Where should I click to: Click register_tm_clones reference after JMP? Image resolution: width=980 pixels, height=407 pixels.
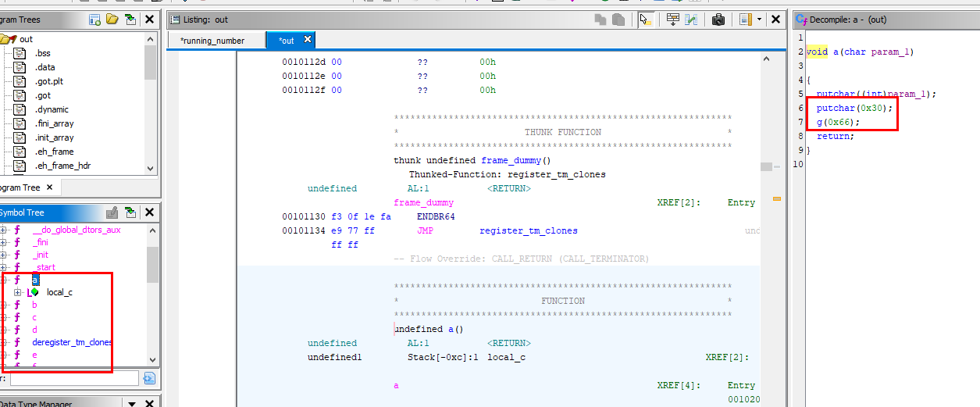click(529, 230)
